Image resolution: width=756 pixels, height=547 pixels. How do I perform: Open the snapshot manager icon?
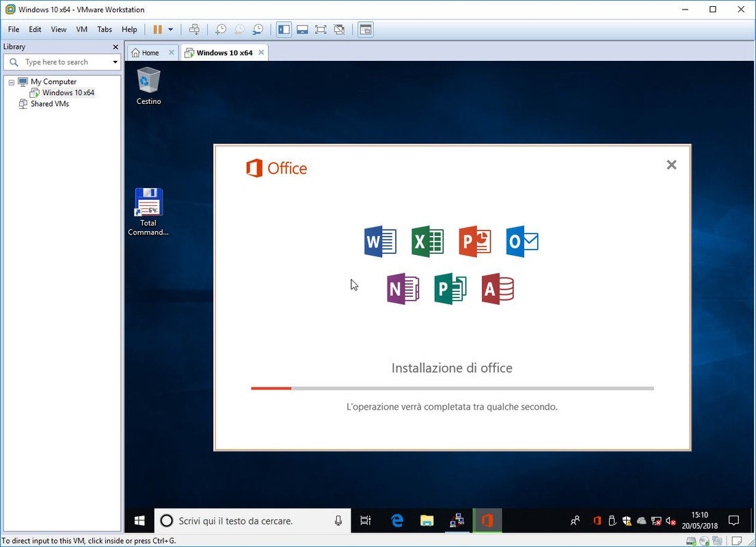pos(258,29)
